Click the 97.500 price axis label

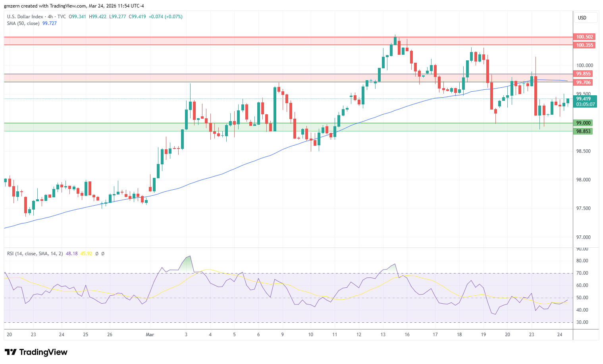pos(584,208)
